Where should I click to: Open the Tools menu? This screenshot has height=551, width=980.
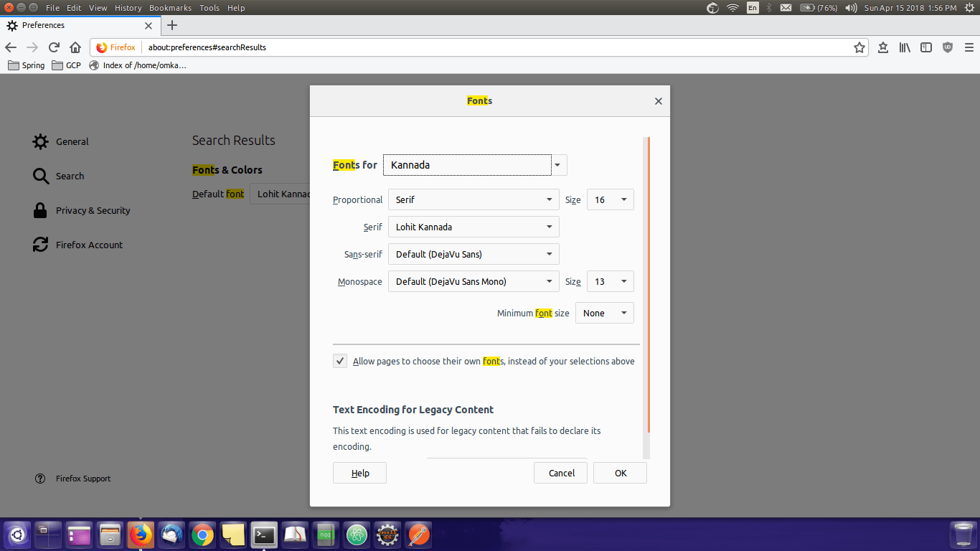pyautogui.click(x=209, y=8)
